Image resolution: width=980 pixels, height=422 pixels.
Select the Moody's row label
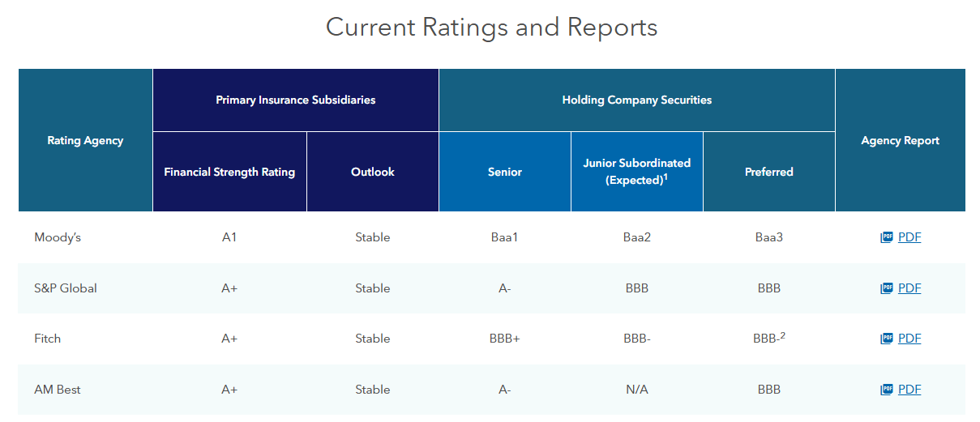(58, 237)
